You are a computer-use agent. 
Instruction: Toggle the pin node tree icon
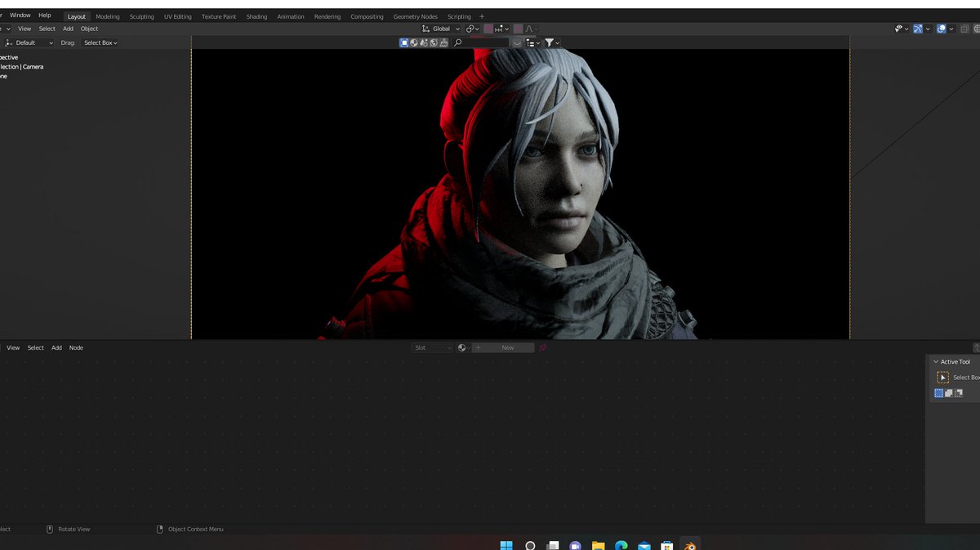[543, 347]
